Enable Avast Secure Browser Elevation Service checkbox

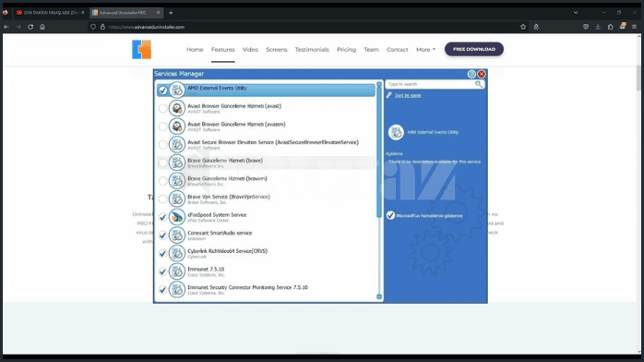tap(162, 144)
